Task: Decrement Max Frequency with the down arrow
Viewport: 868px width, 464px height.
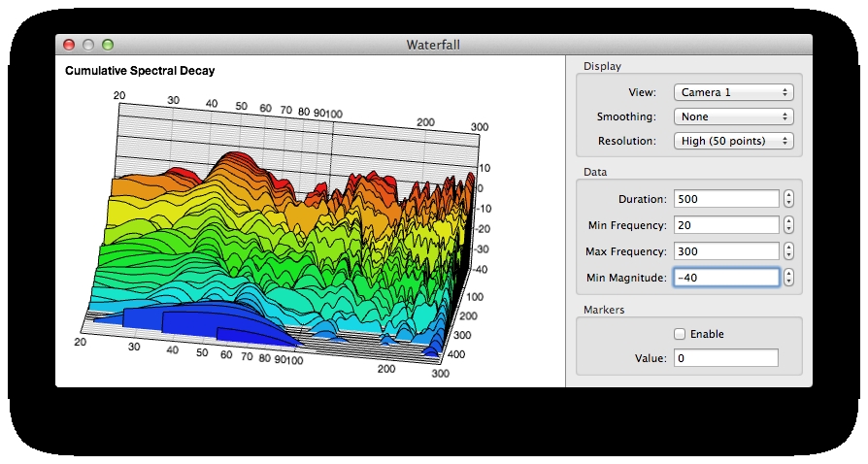Action: click(788, 256)
